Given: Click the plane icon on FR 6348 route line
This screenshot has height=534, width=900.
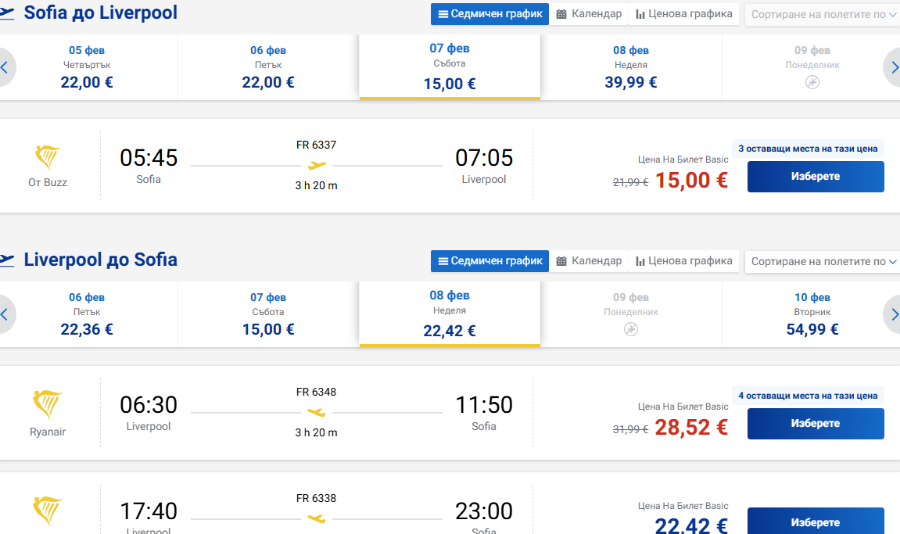Looking at the screenshot, I should point(316,412).
